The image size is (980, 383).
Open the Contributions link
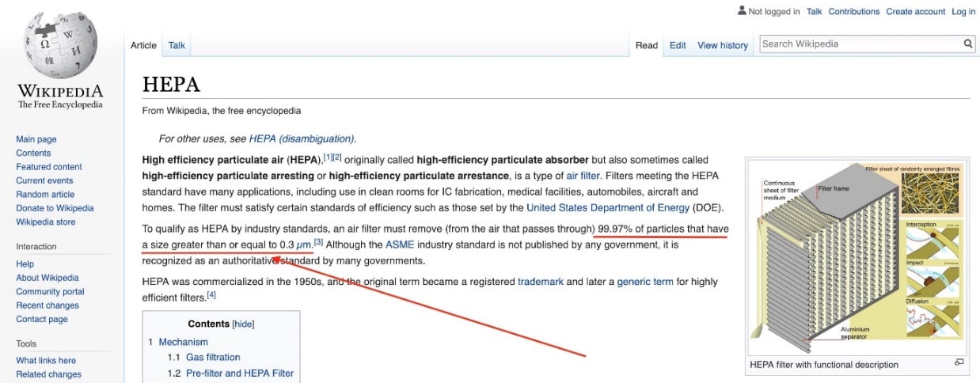(854, 11)
